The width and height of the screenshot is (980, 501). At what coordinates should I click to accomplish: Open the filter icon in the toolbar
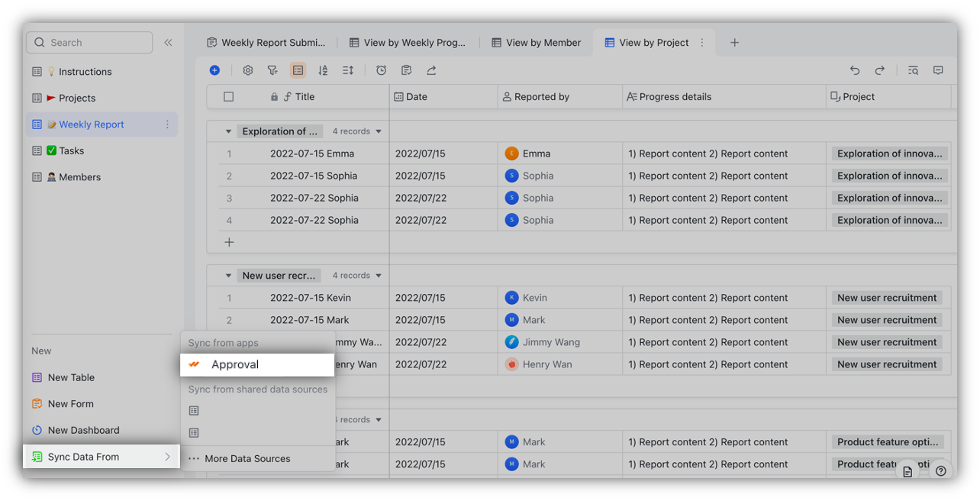pyautogui.click(x=272, y=69)
